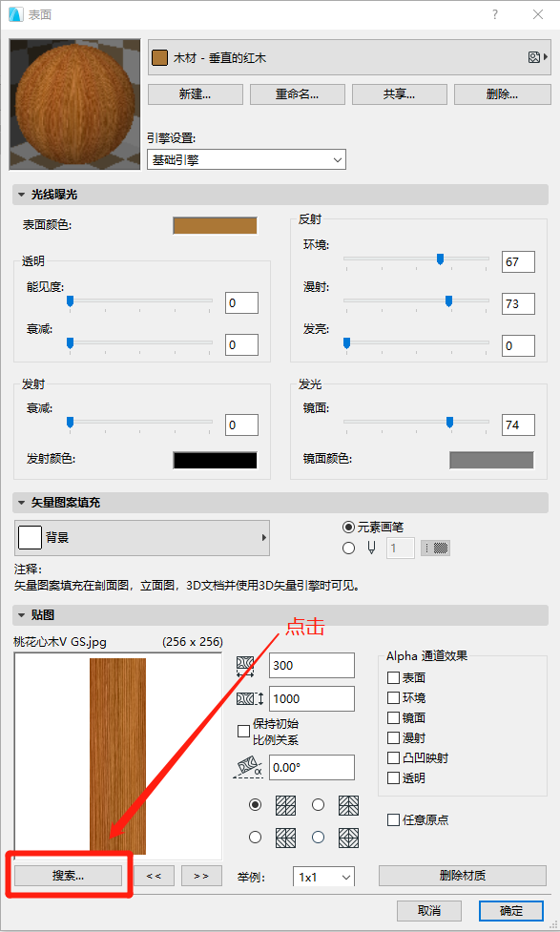Open the 背景 fill pattern dropdown
The width and height of the screenshot is (560, 932).
[142, 537]
